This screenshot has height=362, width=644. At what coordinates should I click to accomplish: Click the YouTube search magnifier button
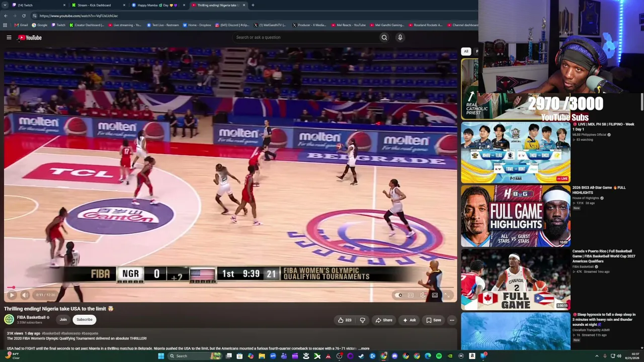(384, 37)
